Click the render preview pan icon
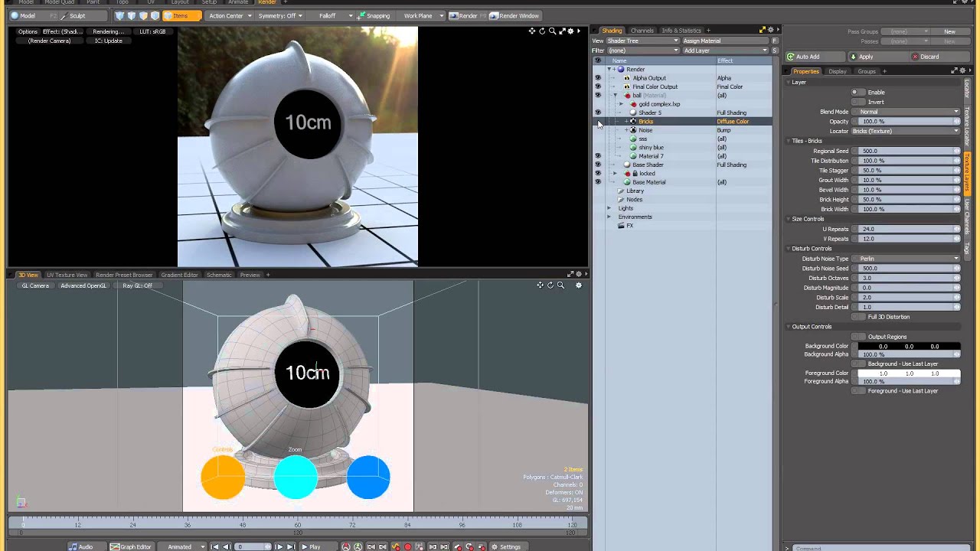The height and width of the screenshot is (551, 980). tap(532, 31)
